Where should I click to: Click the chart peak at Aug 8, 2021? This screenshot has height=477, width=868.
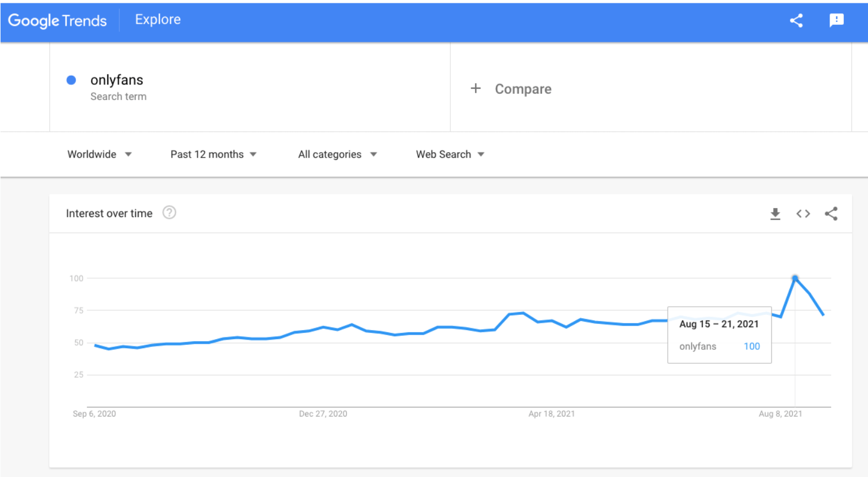795,277
